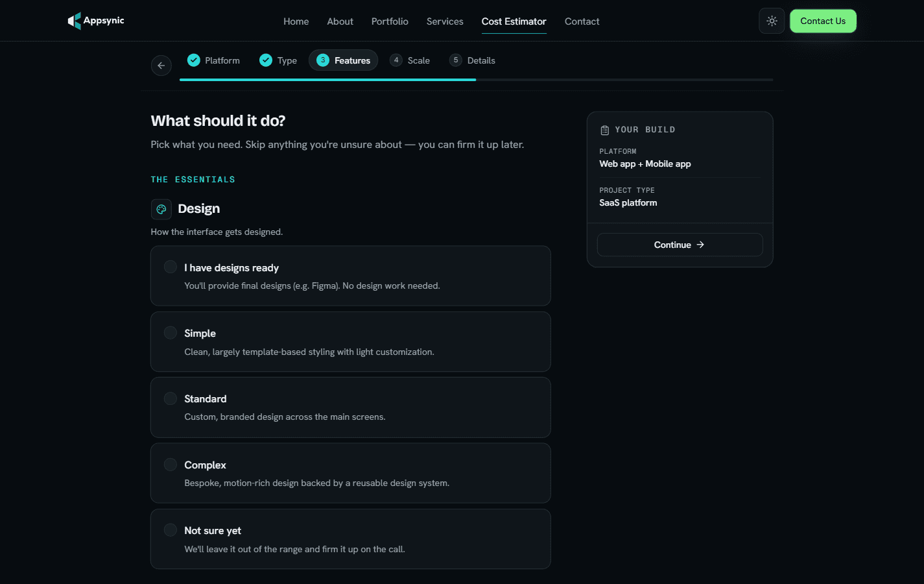Jump to the Type step label
The image size is (924, 584).
pos(287,60)
